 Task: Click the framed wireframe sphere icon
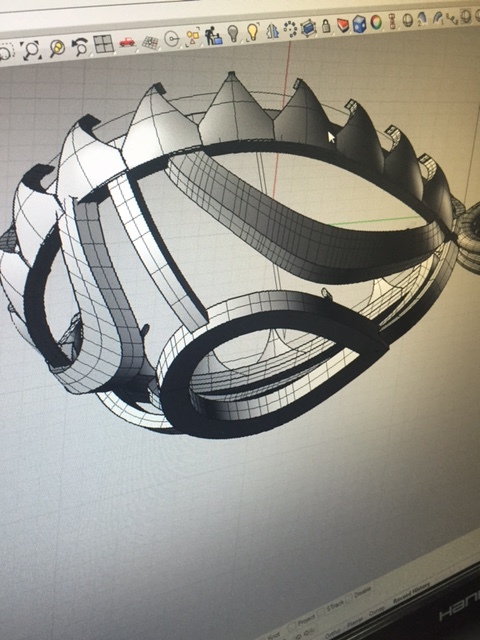click(x=466, y=16)
